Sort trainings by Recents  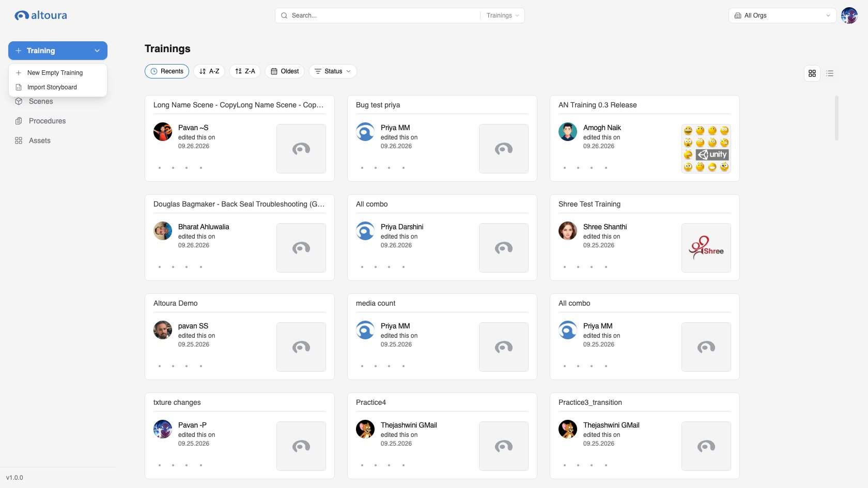[x=167, y=71]
